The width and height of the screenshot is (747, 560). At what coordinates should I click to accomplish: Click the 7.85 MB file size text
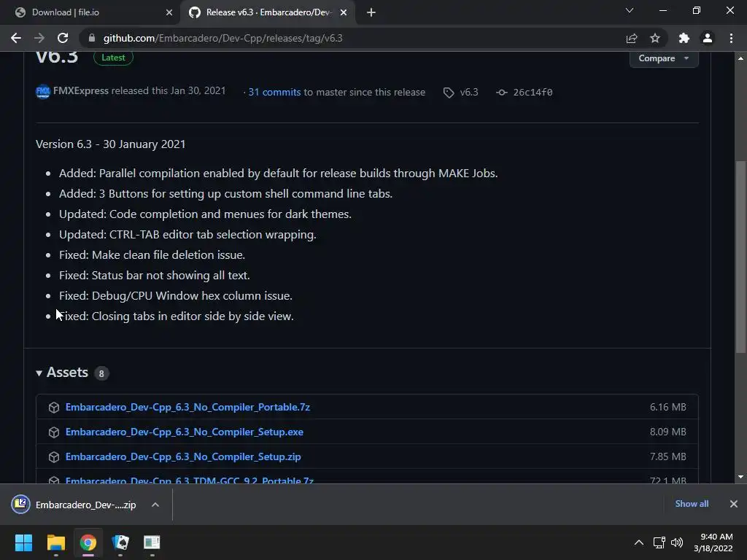pyautogui.click(x=668, y=456)
